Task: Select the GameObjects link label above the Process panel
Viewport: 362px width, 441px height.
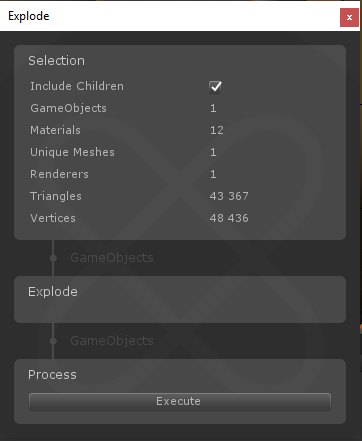Action: [x=112, y=341]
